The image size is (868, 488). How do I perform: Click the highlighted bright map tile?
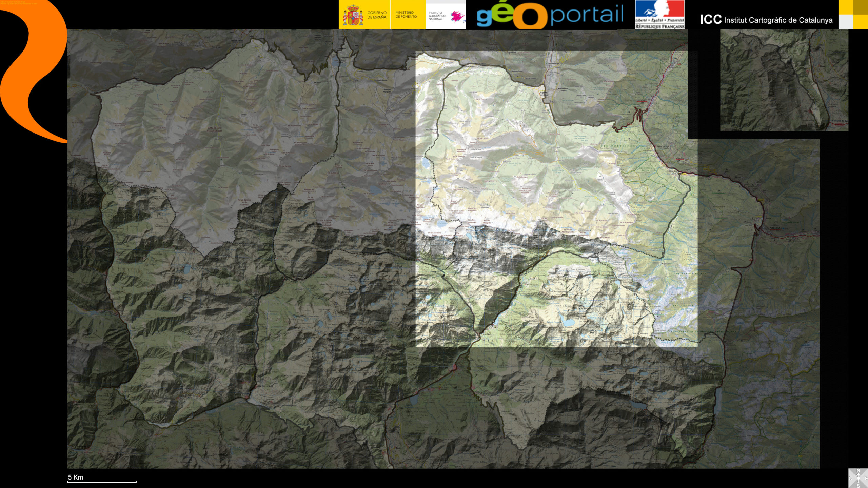tap(556, 199)
